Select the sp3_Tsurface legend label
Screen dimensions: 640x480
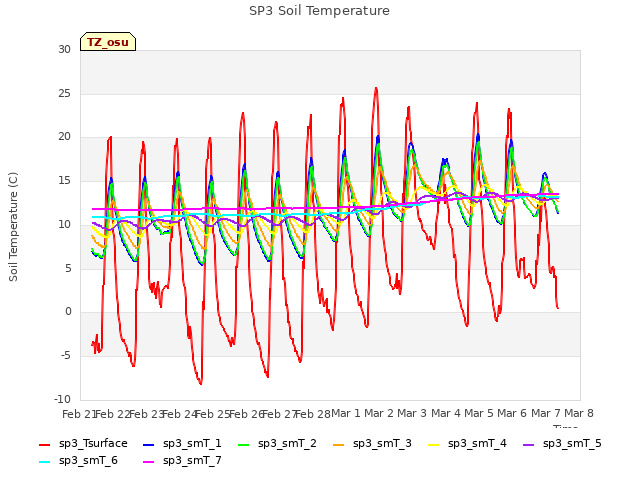coord(93,444)
